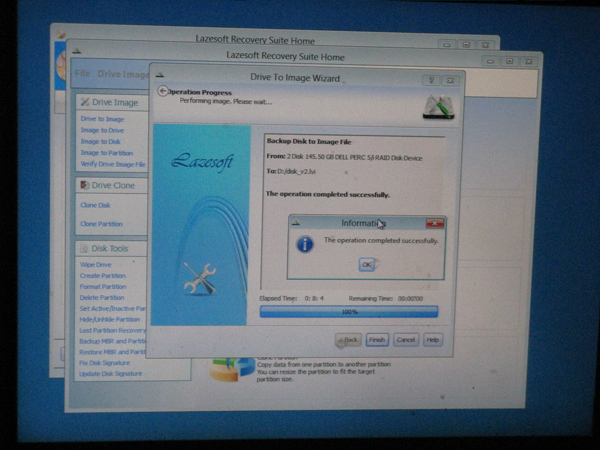Select Image to Partition link
This screenshot has width=600, height=450.
[x=107, y=153]
